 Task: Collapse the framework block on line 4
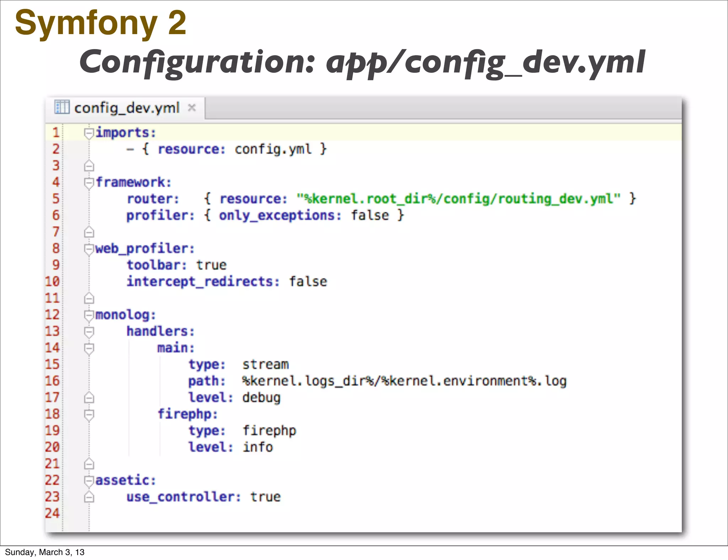click(x=89, y=183)
